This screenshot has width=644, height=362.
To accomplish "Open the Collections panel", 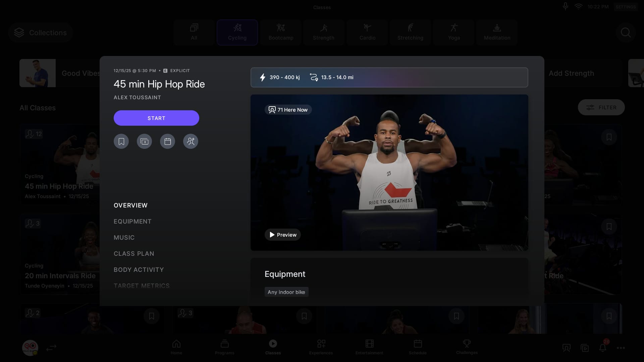I will click(x=41, y=33).
